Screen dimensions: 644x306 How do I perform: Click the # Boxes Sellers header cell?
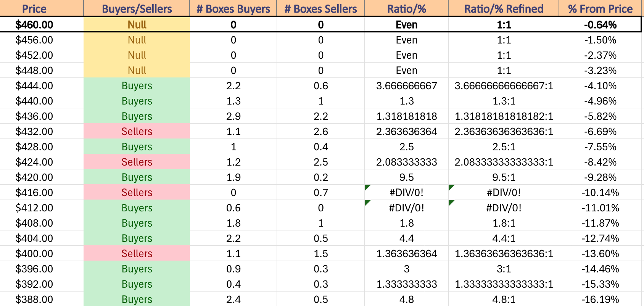(x=320, y=8)
